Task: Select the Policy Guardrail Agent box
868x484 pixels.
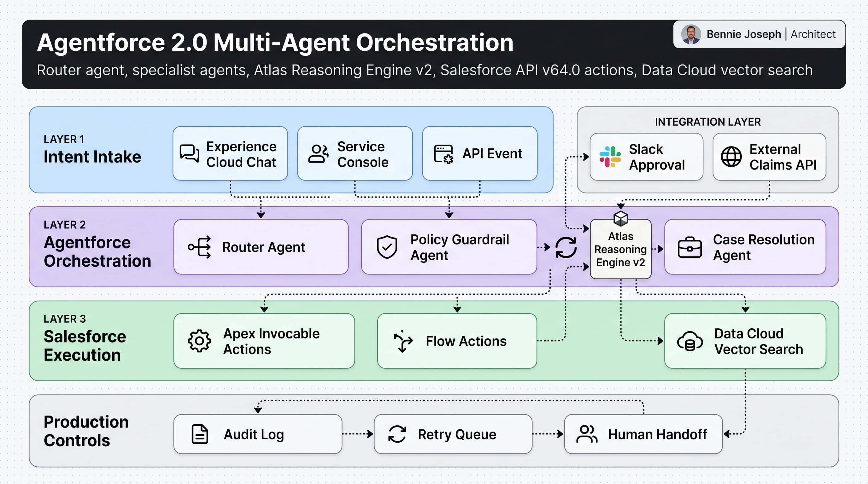Action: (449, 247)
